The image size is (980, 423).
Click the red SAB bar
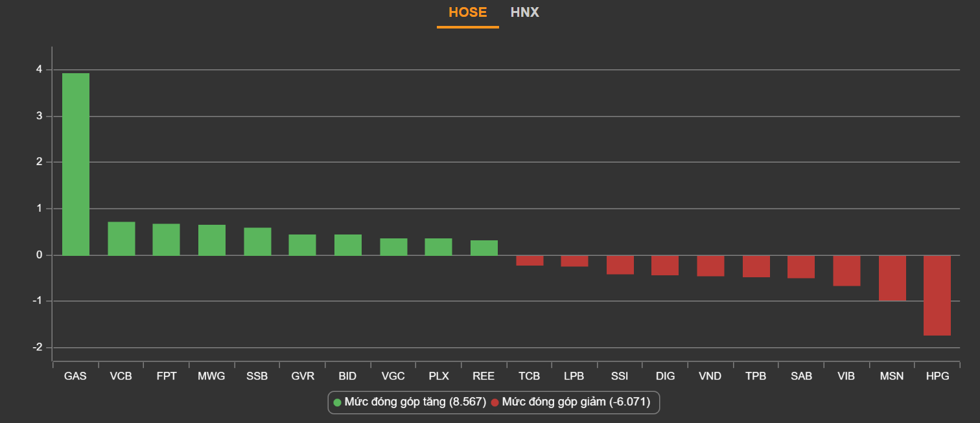(801, 267)
